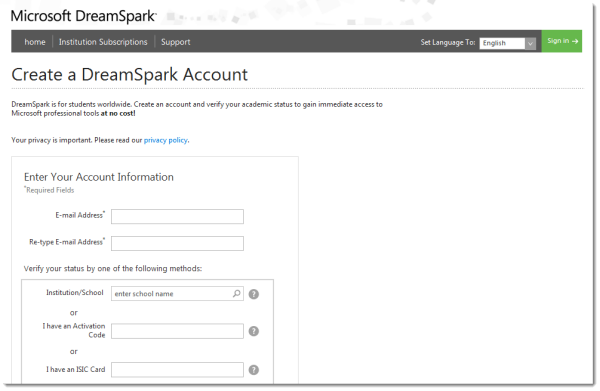This screenshot has height=391, width=600.
Task: Open help icon beside ISIC Card field
Action: (254, 370)
